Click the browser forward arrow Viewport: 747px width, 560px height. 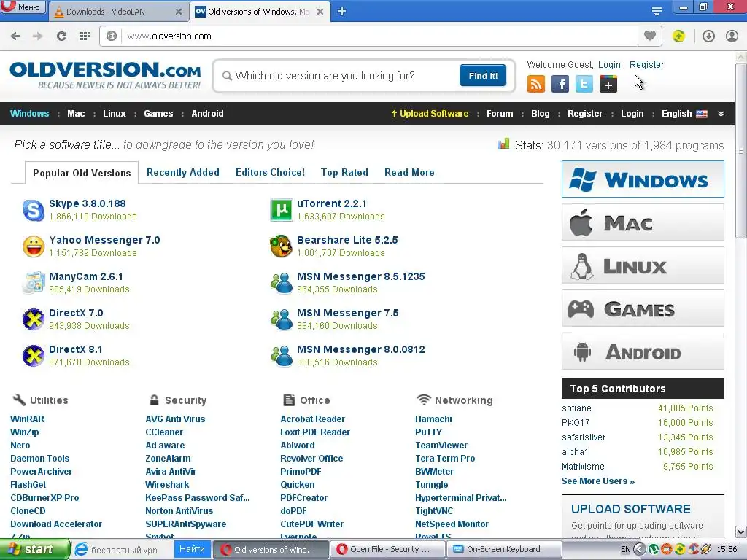coord(38,36)
